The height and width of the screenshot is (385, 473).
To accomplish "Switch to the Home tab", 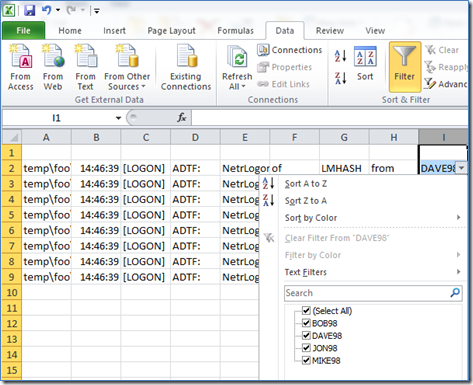I will (70, 31).
